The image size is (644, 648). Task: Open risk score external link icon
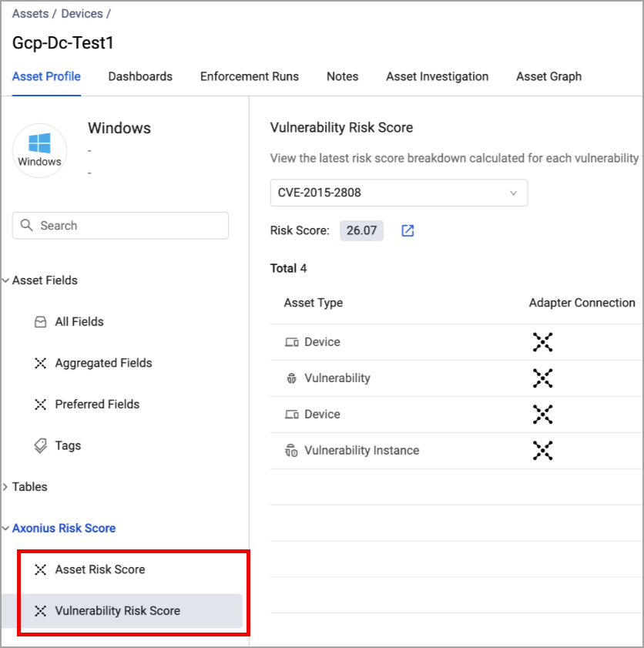408,230
